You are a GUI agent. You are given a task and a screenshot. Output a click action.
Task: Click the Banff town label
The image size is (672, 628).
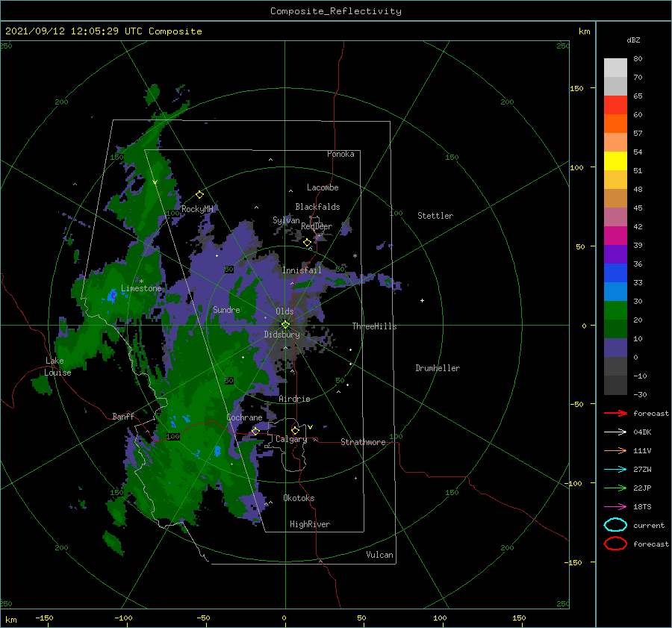point(123,416)
